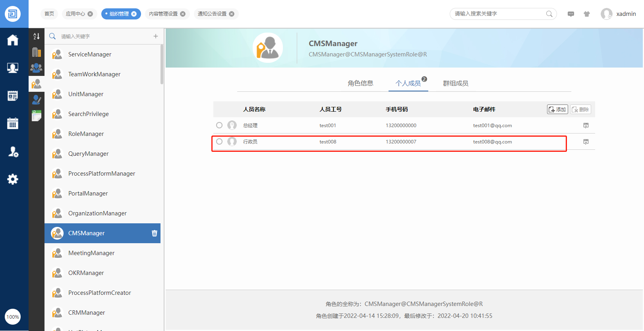Open the message bubble icon in header
The image size is (644, 331).
coord(571,14)
